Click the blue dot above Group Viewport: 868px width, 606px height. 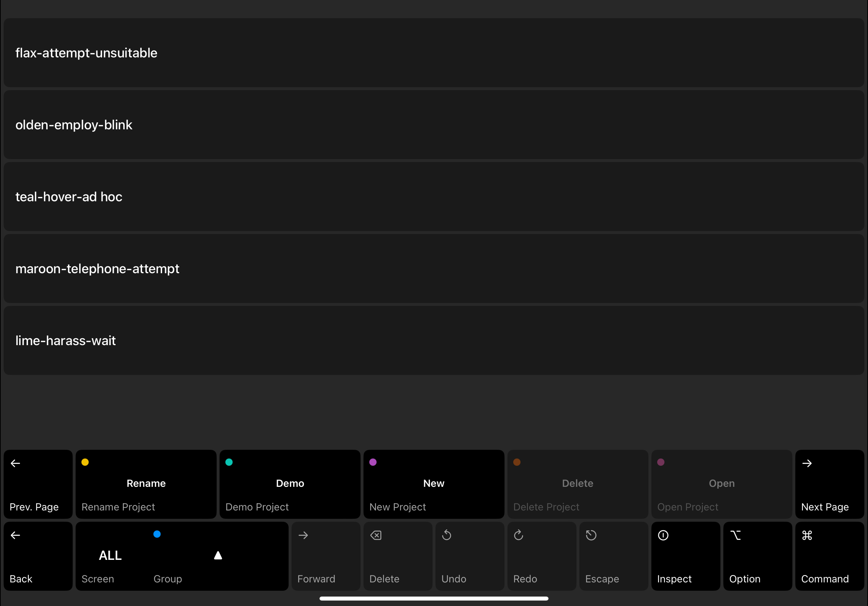(x=157, y=534)
